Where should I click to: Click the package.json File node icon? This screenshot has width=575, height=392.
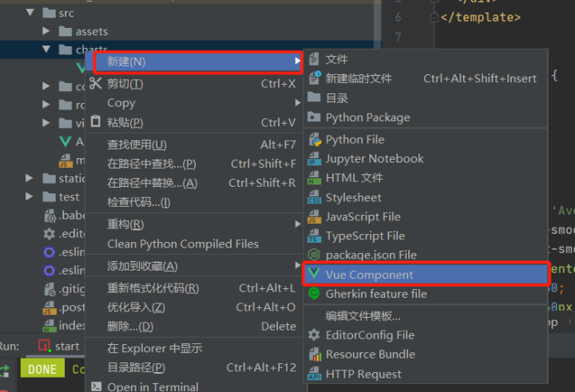click(314, 255)
